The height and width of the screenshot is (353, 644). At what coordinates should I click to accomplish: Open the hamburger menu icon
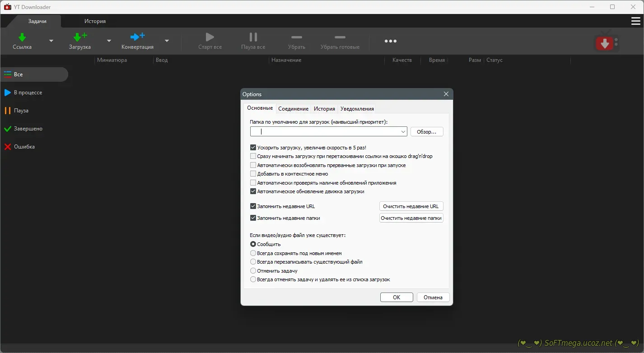pyautogui.click(x=635, y=21)
